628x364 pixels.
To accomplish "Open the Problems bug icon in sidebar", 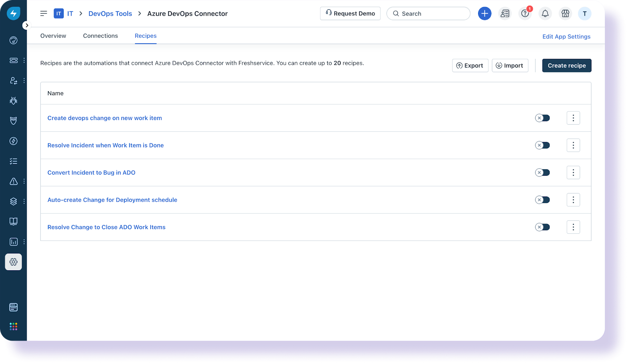I will tap(13, 101).
